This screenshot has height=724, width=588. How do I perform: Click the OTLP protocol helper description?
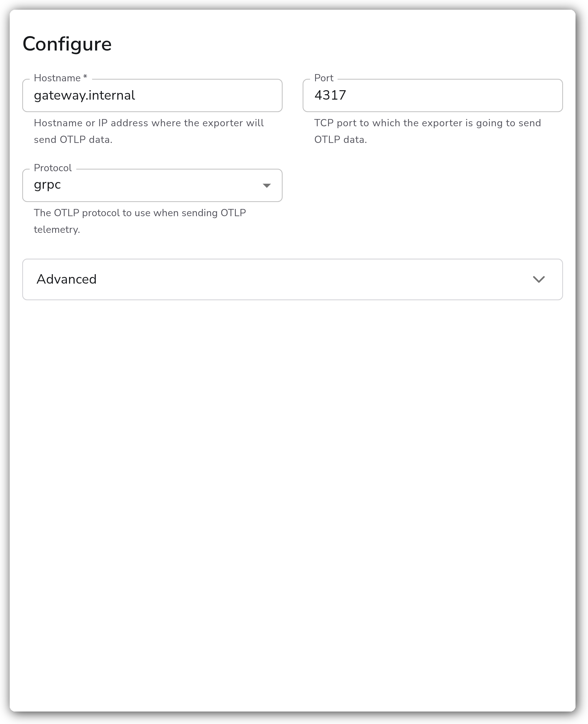click(140, 221)
